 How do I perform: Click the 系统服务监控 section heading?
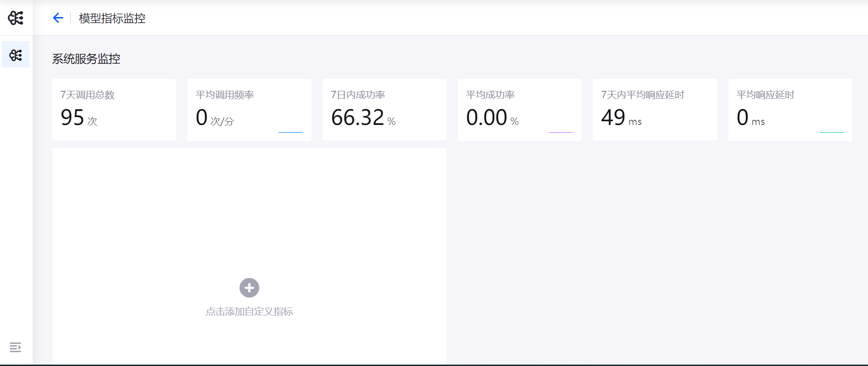(86, 59)
